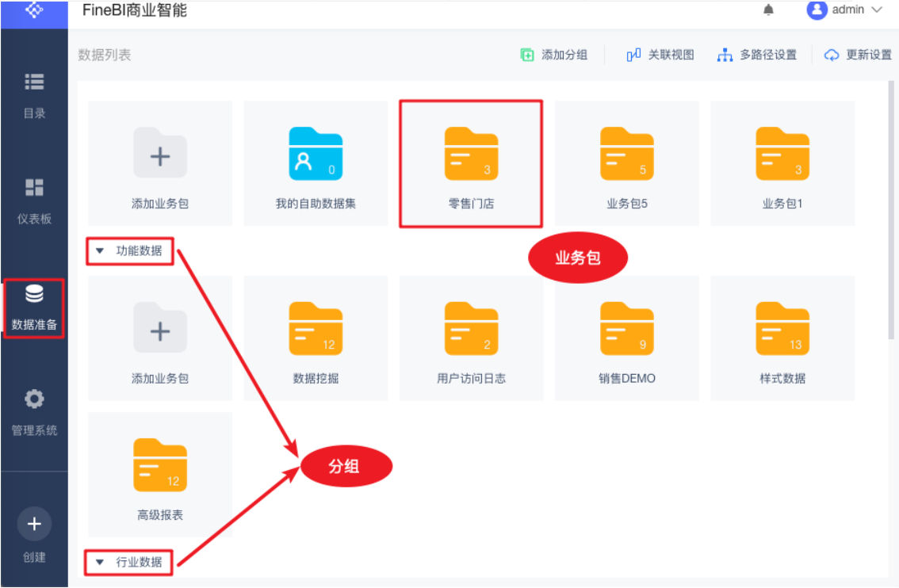The width and height of the screenshot is (899, 588).
Task: Collapse the 行业数据 group triangle
Action: tap(100, 562)
